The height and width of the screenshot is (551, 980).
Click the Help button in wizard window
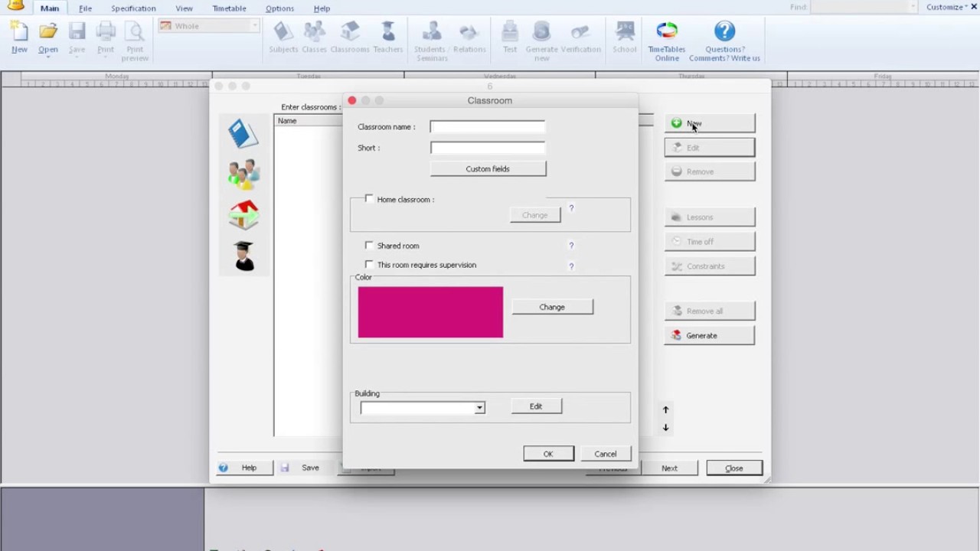click(x=244, y=468)
